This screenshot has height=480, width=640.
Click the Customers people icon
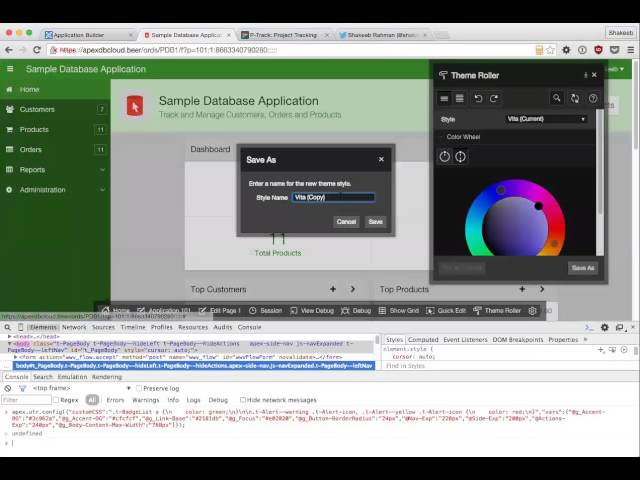coord(10,109)
